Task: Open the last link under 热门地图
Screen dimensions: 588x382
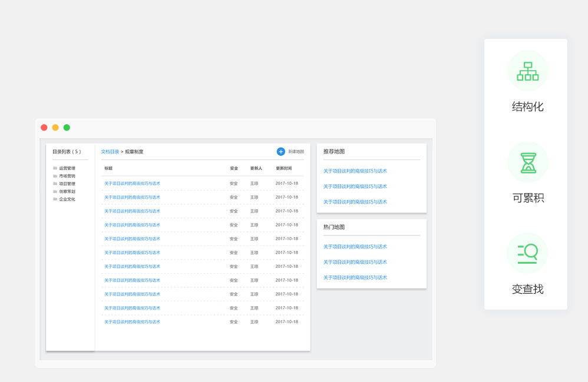Action: click(355, 277)
